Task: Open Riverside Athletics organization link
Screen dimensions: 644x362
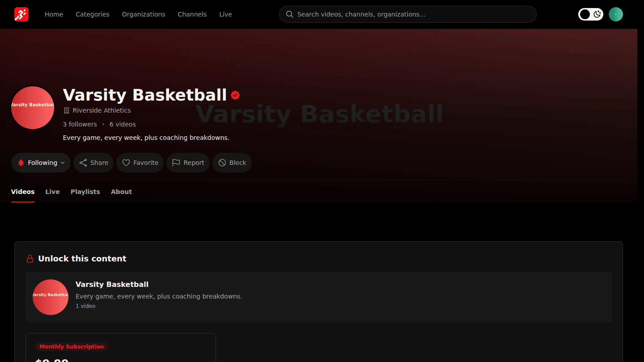Action: tap(102, 110)
